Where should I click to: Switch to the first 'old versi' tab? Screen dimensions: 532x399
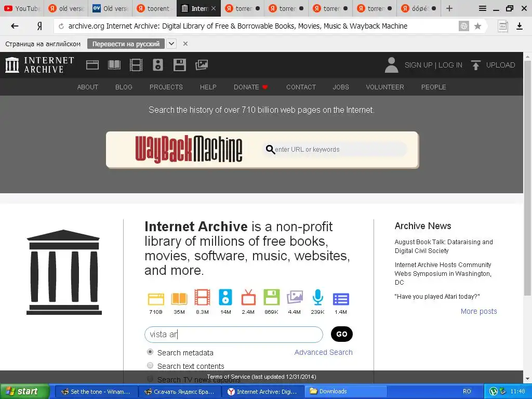[66, 8]
